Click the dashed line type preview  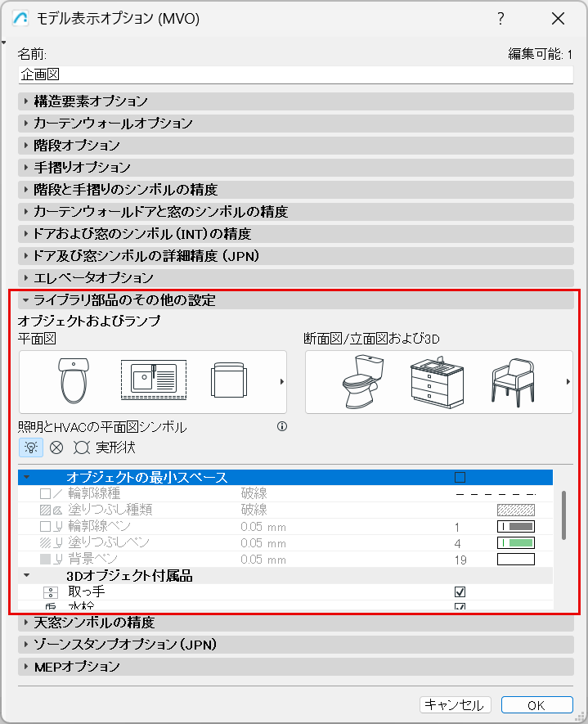coord(496,494)
